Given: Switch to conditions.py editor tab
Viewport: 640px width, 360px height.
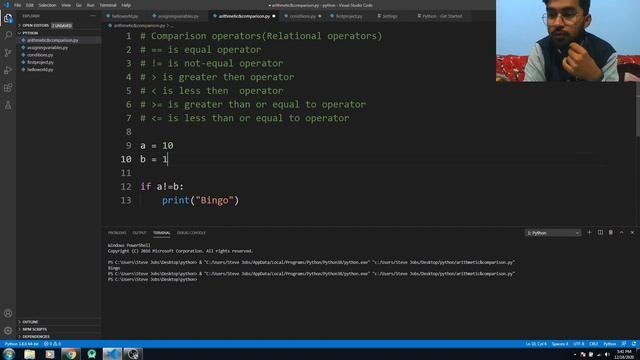Looking at the screenshot, I should (x=302, y=16).
